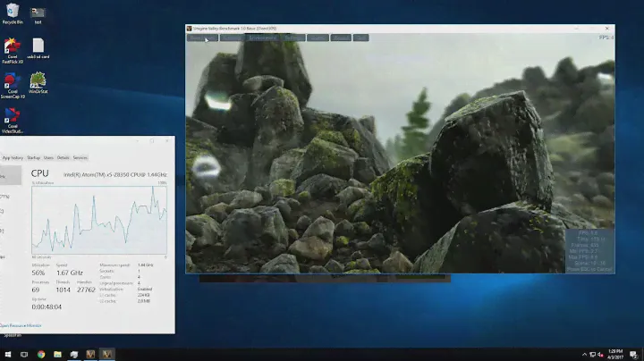Click the CPU utilization graph
This screenshot has height=361, width=644.
[x=98, y=218]
